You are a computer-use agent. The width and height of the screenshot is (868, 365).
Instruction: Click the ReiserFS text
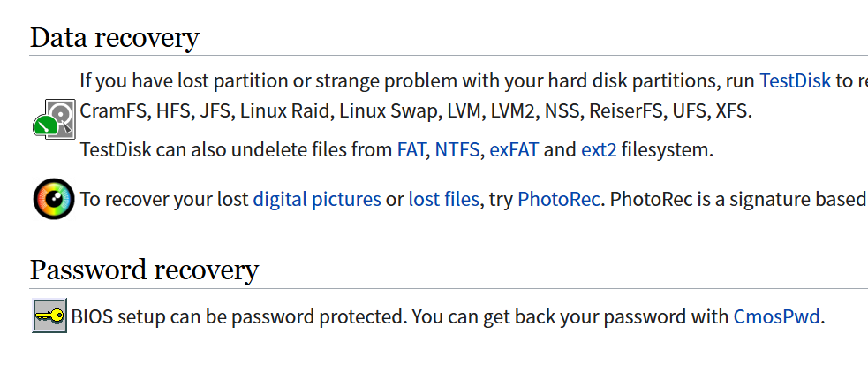coord(625,111)
